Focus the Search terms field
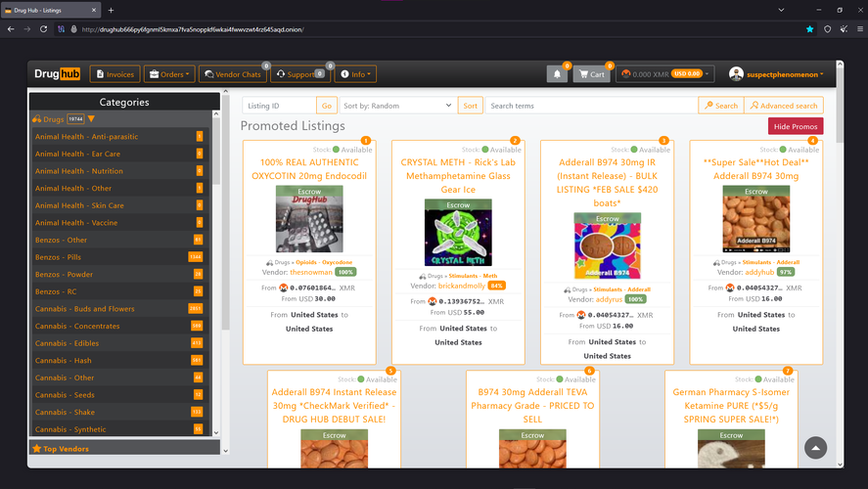Screen dimensions: 868x489 click(591, 106)
